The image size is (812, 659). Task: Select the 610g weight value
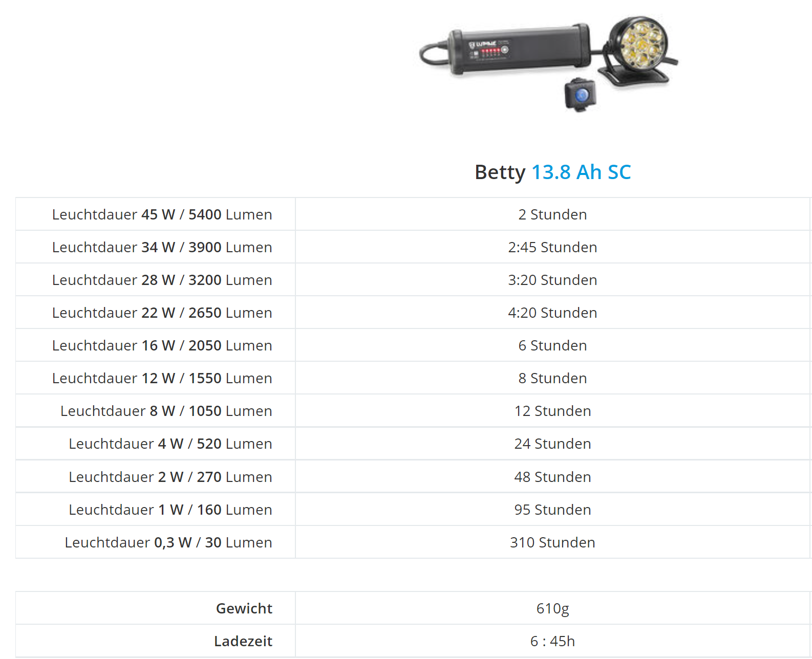pyautogui.click(x=552, y=608)
